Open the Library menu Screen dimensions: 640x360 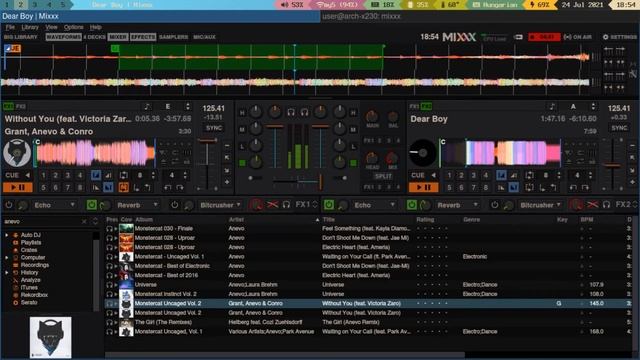pyautogui.click(x=30, y=27)
